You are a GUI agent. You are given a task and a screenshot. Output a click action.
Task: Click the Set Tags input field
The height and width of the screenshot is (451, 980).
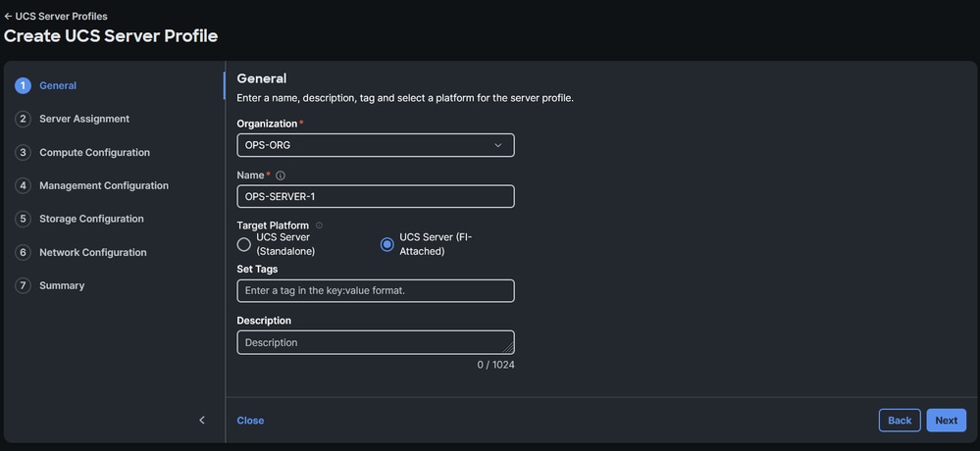click(x=376, y=291)
